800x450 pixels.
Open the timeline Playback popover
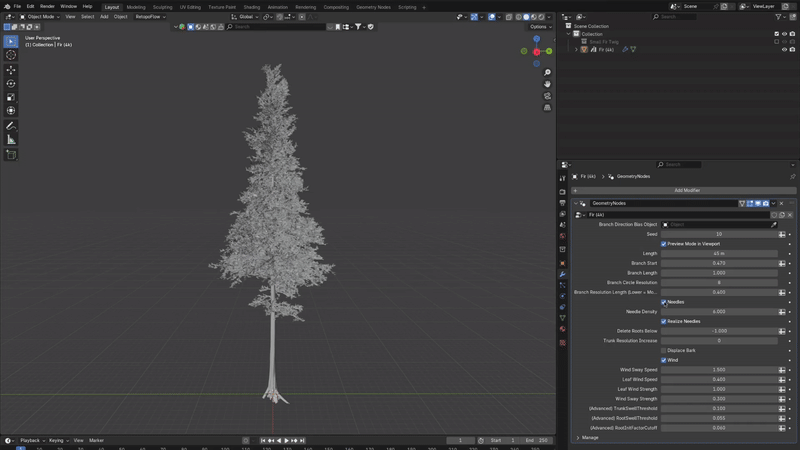point(32,440)
